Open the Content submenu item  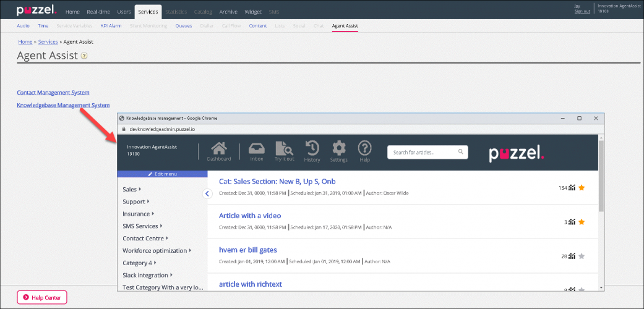tap(258, 26)
